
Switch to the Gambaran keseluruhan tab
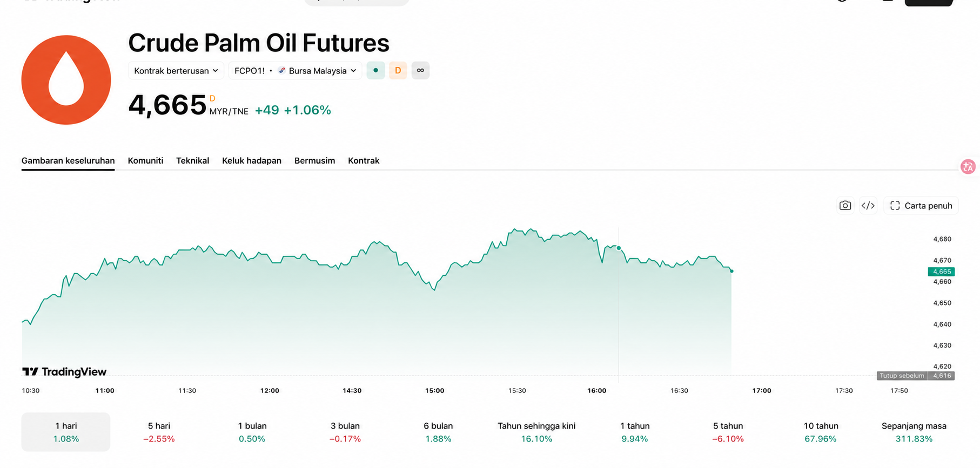click(68, 161)
